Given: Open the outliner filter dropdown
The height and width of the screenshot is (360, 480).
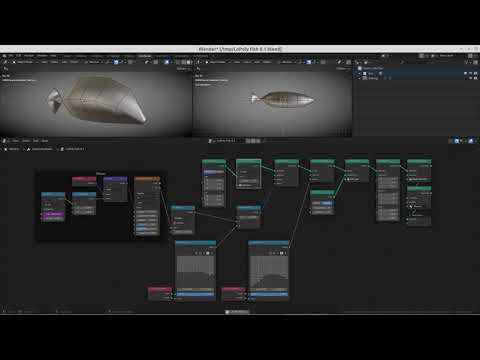Looking at the screenshot, I should click(x=467, y=62).
